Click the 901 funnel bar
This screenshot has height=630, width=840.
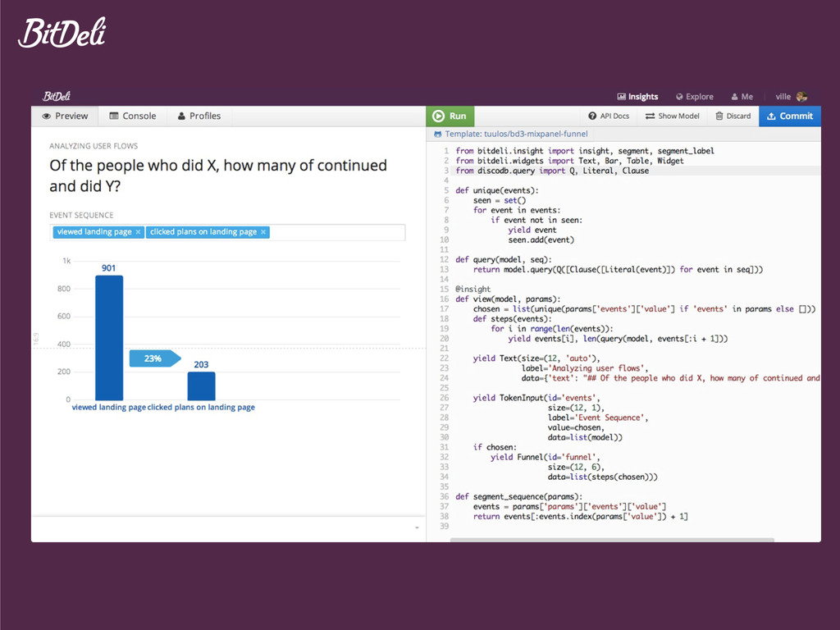109,337
